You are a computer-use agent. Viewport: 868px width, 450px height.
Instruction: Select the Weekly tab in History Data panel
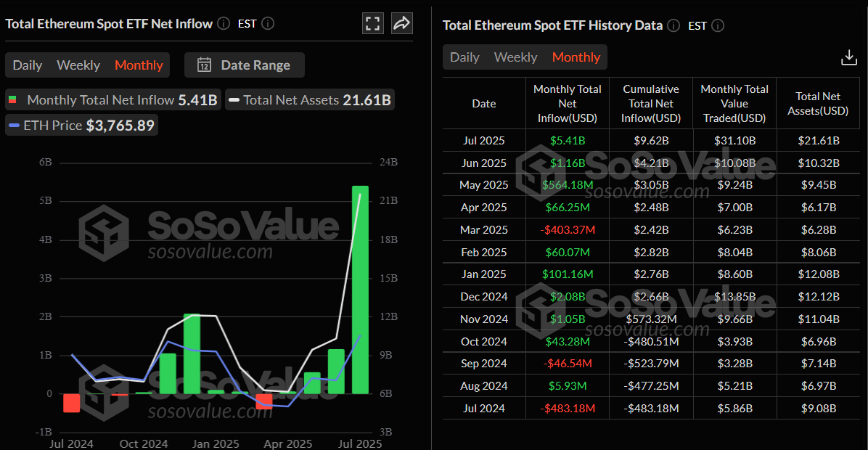[515, 57]
